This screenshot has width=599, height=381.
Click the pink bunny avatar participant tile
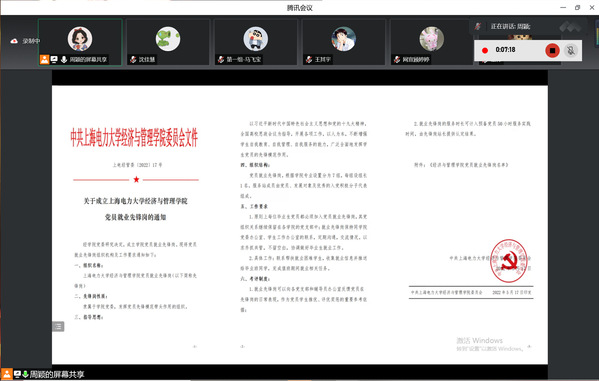(432, 42)
